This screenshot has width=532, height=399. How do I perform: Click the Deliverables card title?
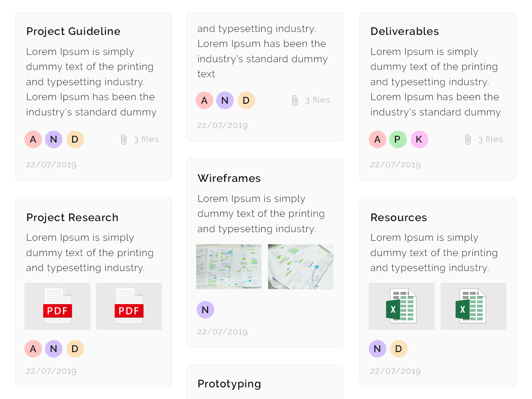(404, 31)
